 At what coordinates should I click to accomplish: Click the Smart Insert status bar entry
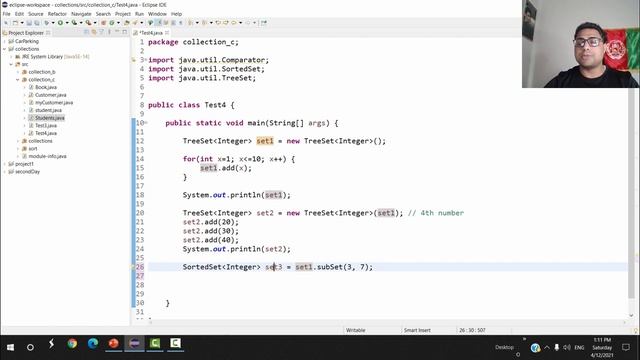click(417, 330)
